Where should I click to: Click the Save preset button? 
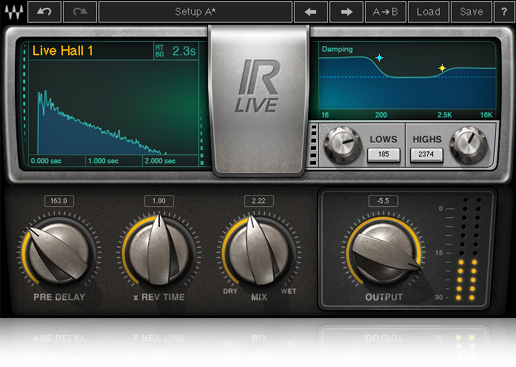point(471,12)
